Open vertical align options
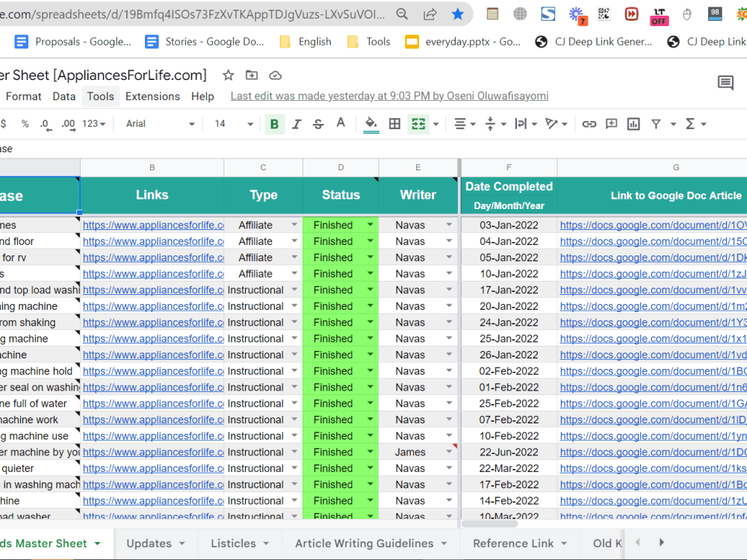Viewport: 747px width, 560px height. [x=495, y=124]
